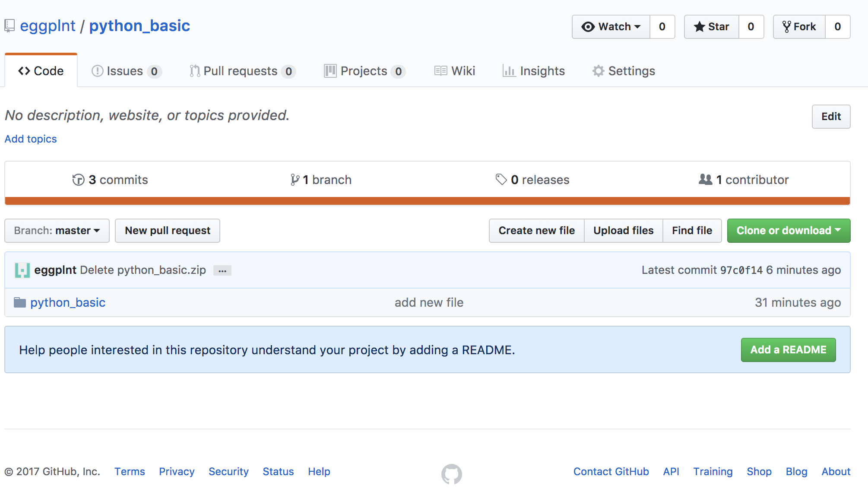This screenshot has width=868, height=489.
Task: Open the python_basic folder link
Action: click(x=68, y=302)
